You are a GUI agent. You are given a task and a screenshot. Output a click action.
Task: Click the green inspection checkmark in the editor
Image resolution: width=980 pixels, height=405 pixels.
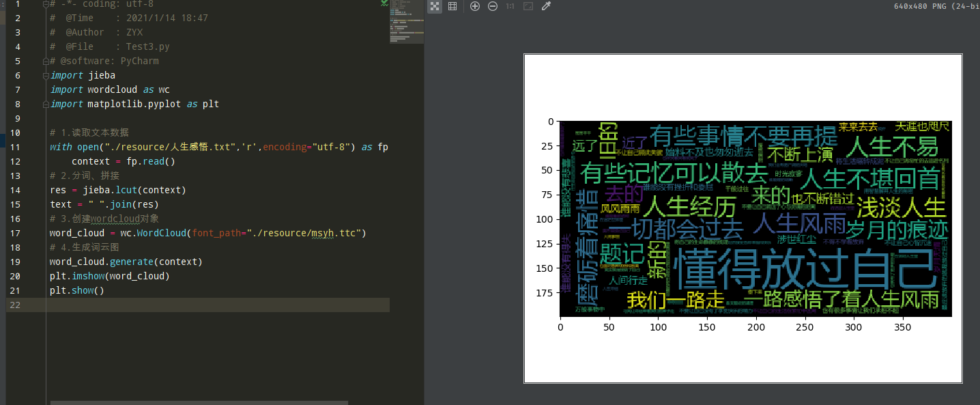pyautogui.click(x=385, y=4)
